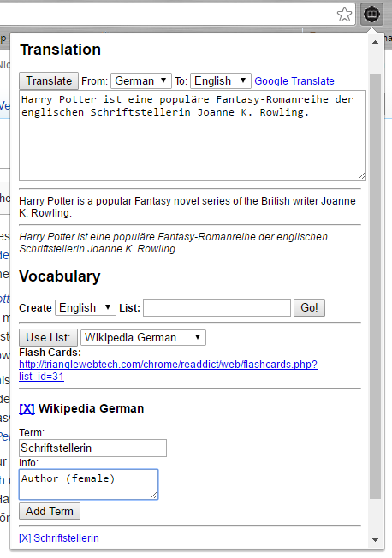The height and width of the screenshot is (558, 392).
Task: Click the [X] beside Wikipedia German heading
Action: point(27,408)
